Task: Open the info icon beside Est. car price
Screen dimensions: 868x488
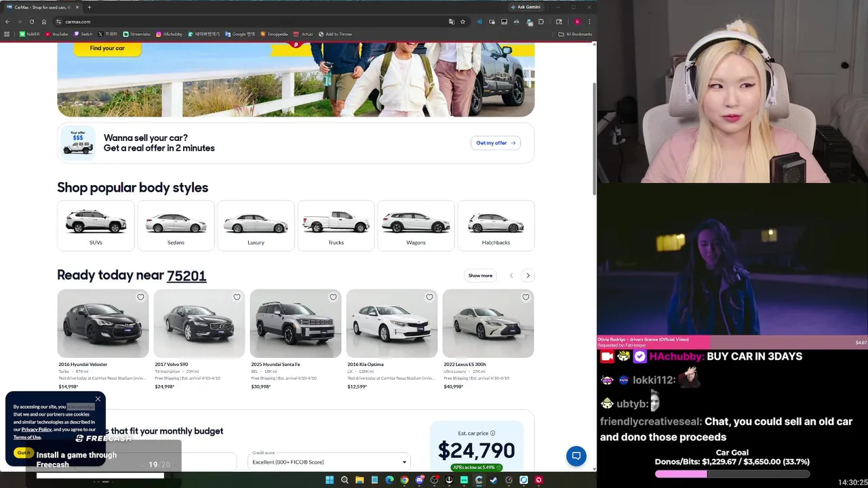Action: click(x=492, y=433)
